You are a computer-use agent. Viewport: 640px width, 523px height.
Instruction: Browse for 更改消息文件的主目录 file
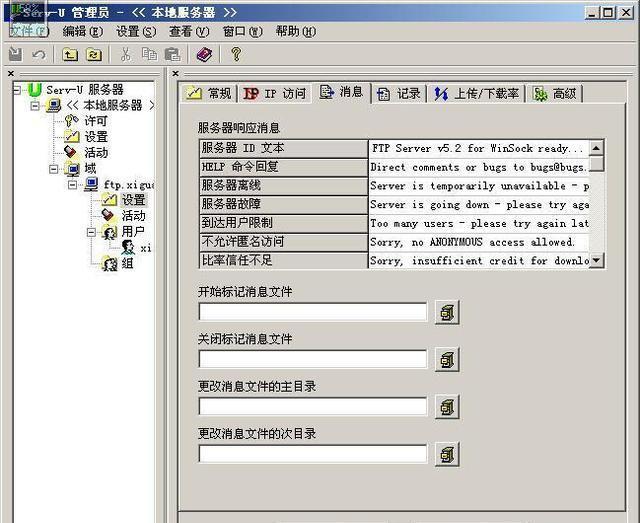coord(447,407)
